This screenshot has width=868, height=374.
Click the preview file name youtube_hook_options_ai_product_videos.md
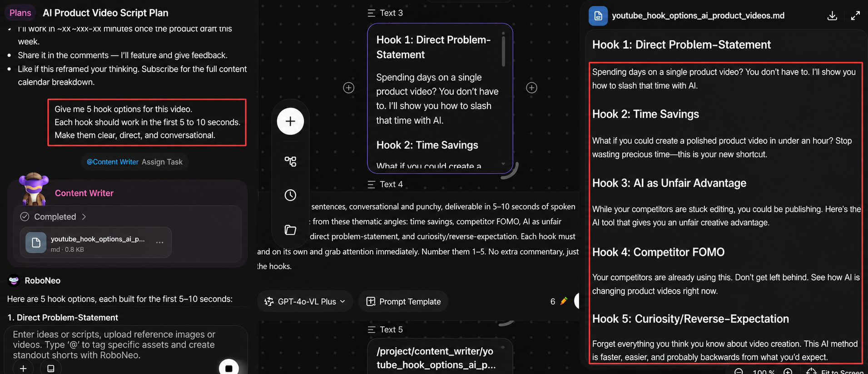pyautogui.click(x=698, y=16)
